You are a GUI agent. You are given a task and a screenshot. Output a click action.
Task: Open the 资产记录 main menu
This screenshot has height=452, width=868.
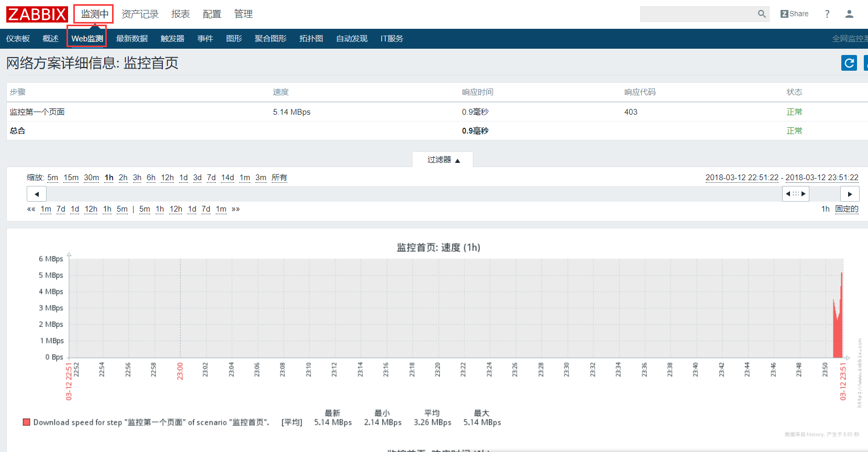[x=140, y=14]
